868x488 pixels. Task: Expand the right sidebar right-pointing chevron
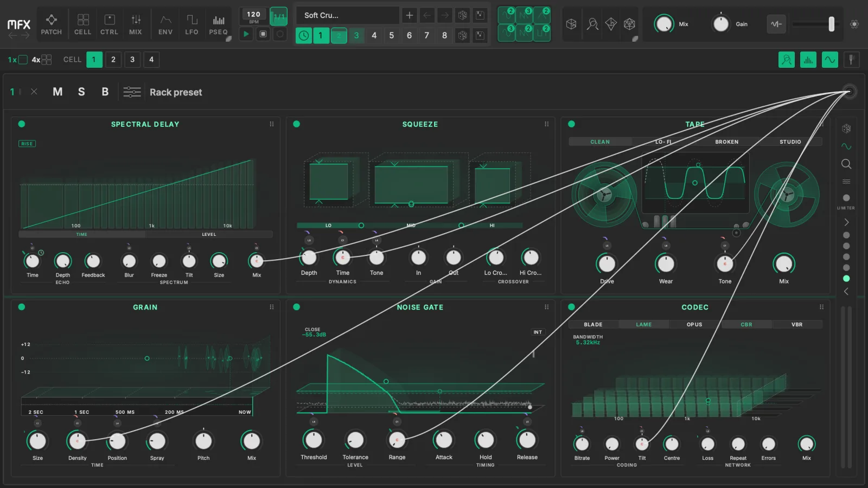(x=846, y=222)
